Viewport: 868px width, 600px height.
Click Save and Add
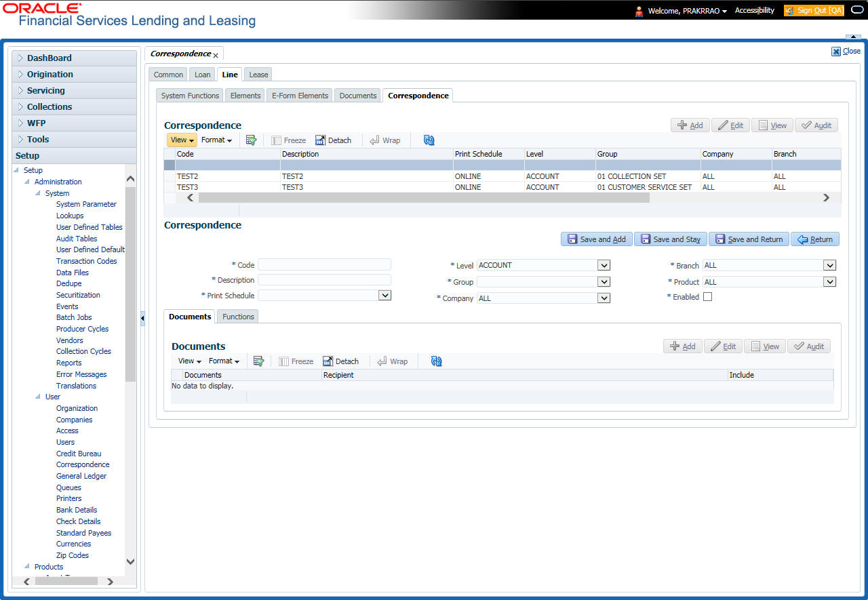(597, 239)
